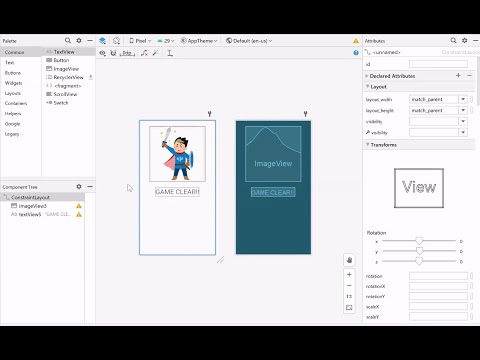Viewport: 480px width, 360px height.
Task: Minimize the Palette panel
Action: point(90,40)
